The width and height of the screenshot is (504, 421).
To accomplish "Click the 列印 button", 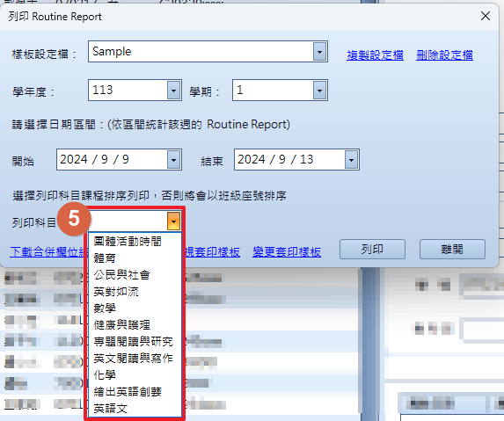I will [372, 249].
